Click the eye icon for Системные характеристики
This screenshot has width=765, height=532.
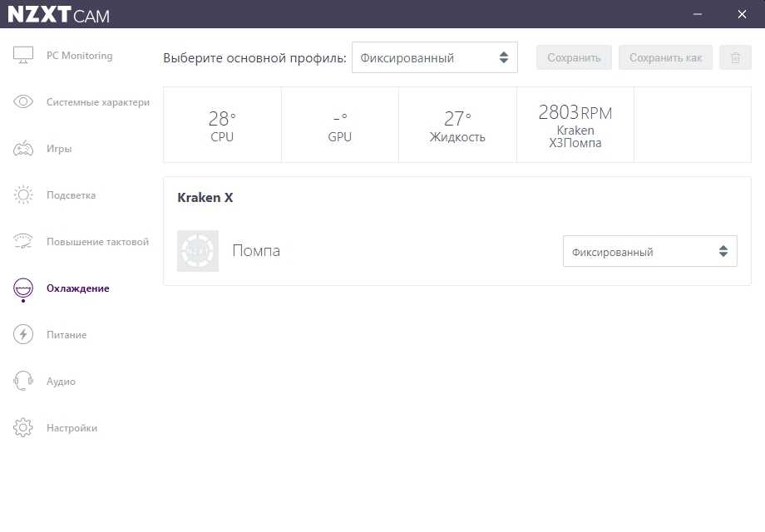[23, 102]
